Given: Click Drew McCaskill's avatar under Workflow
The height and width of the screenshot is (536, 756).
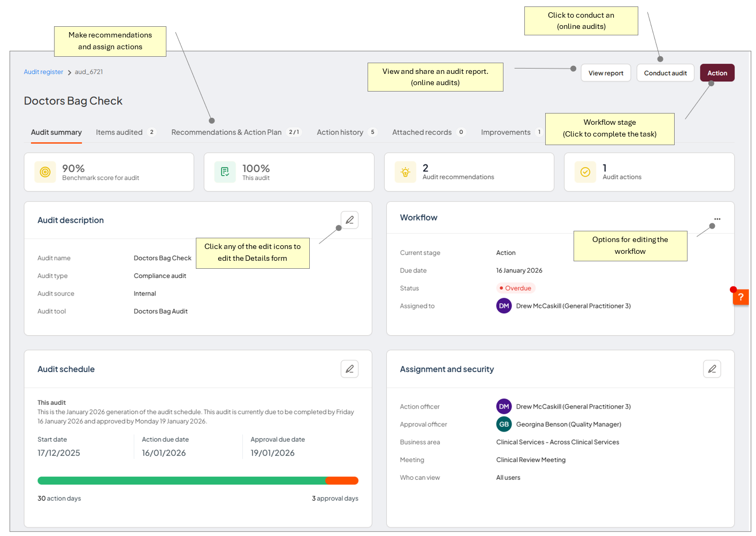Looking at the screenshot, I should click(503, 306).
